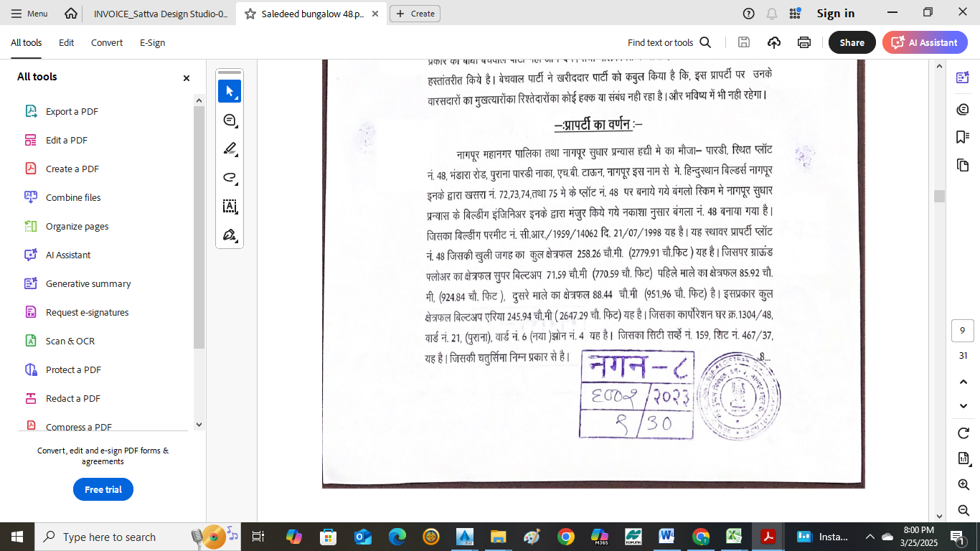Open Protect a PDF tool
Screen dimensions: 980x551
[73, 369]
